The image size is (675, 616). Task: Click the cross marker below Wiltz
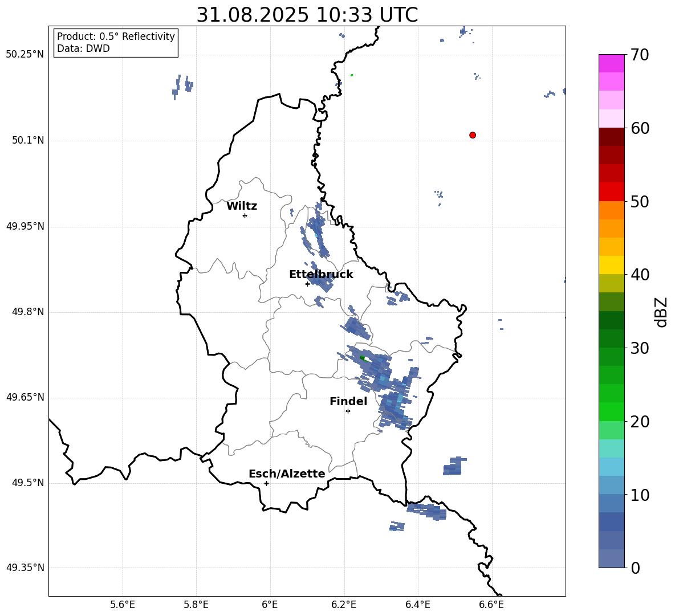click(x=245, y=215)
